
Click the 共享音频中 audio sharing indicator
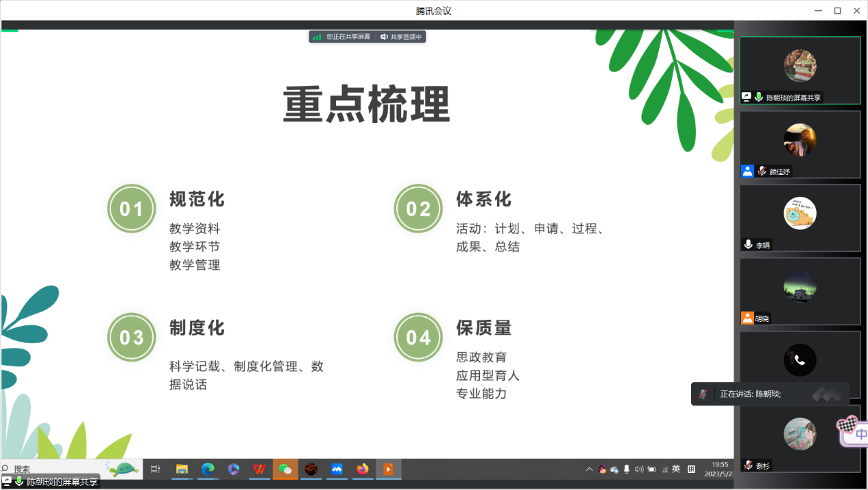(402, 37)
